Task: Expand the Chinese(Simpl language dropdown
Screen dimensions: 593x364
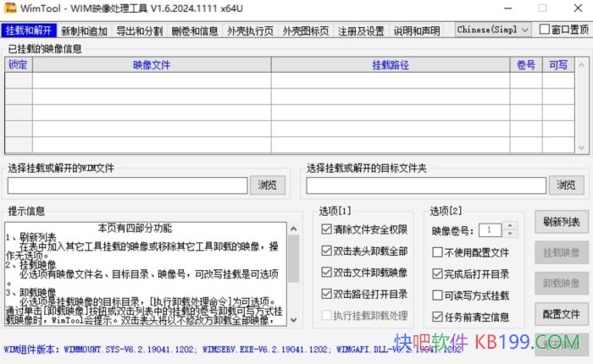Action: coord(493,30)
